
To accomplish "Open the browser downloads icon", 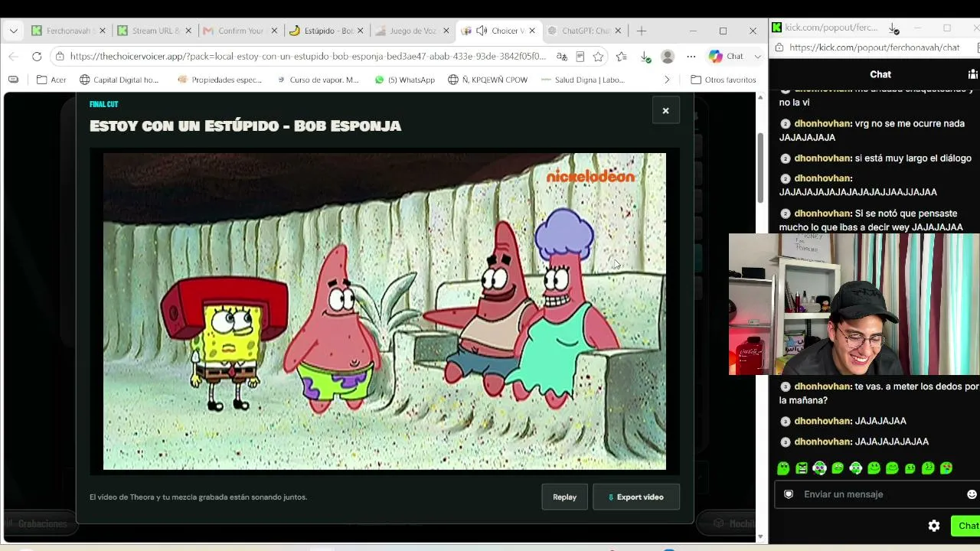I will click(x=645, y=57).
